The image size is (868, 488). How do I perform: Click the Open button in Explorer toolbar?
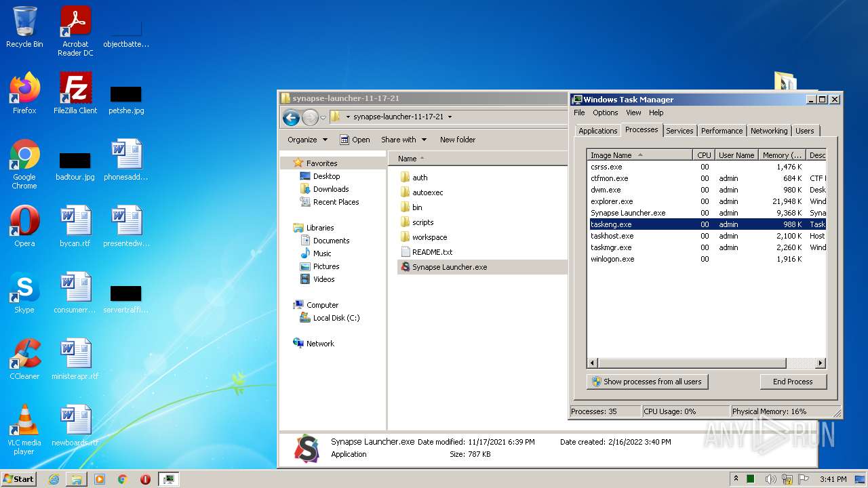355,140
